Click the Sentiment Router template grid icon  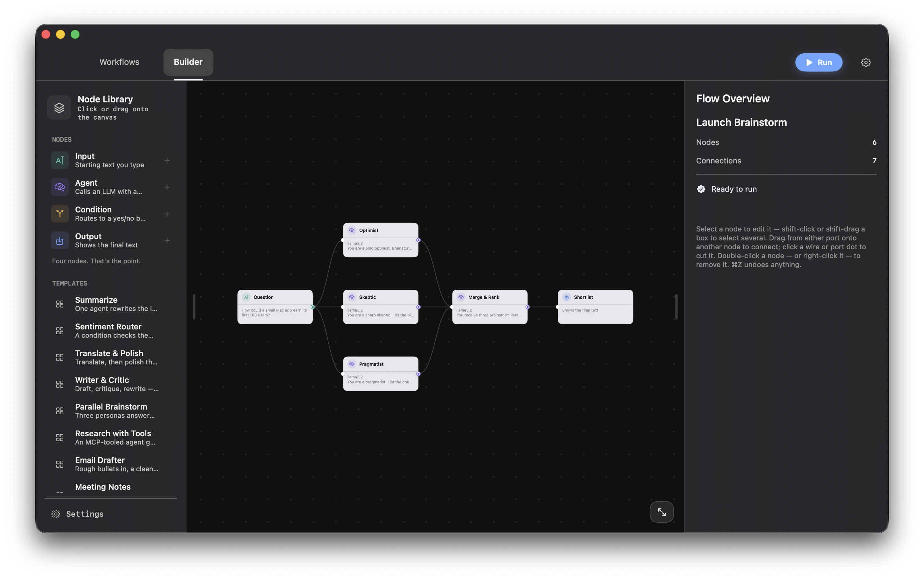pyautogui.click(x=60, y=331)
